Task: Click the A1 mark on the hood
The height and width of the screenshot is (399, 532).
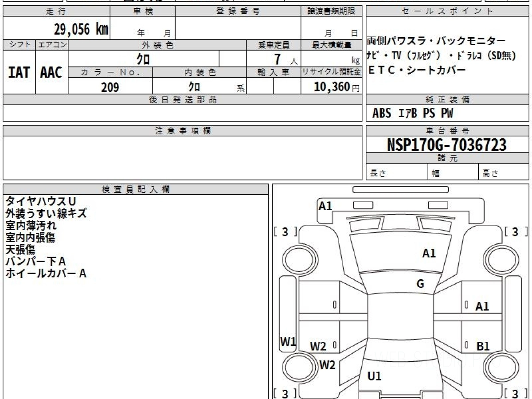Action: click(x=429, y=253)
